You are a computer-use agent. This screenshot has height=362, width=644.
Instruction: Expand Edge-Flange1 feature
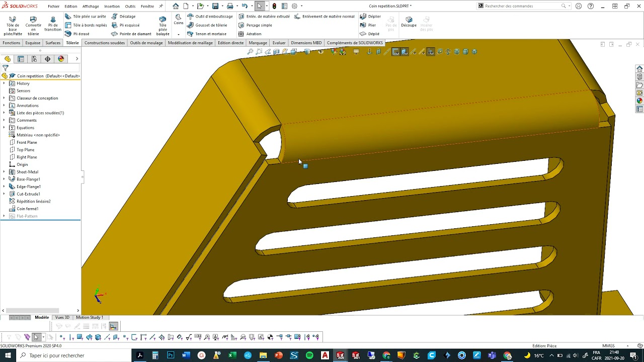(x=4, y=187)
